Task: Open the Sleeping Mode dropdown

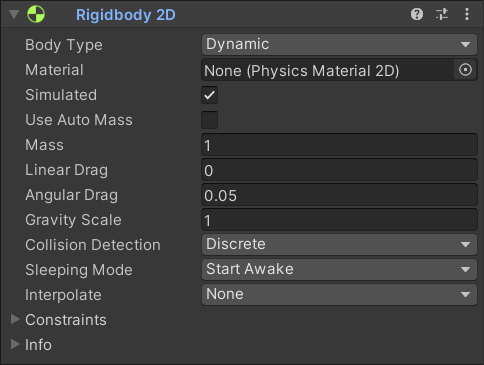Action: pos(339,269)
